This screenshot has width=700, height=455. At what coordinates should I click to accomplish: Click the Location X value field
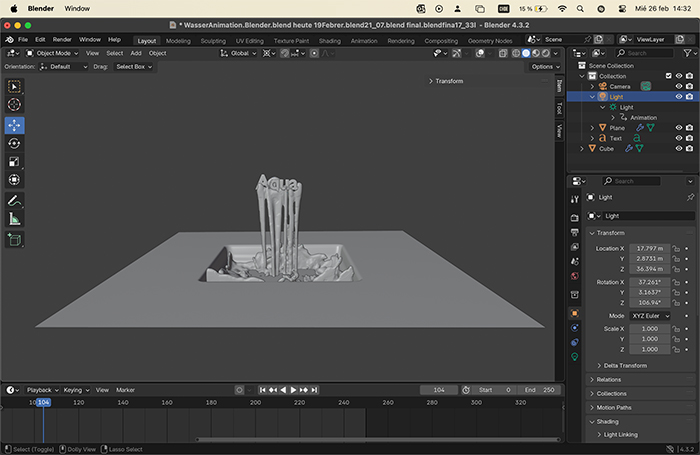coord(649,248)
